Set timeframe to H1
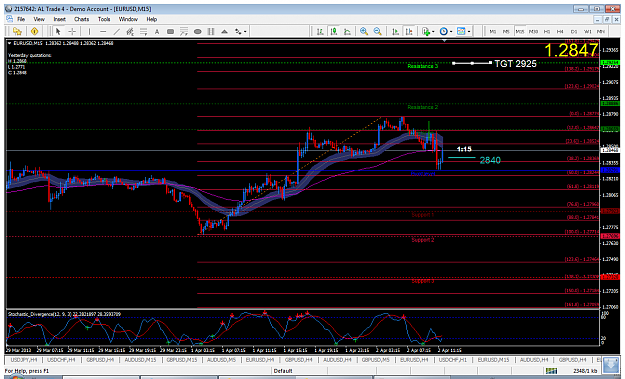 (547, 31)
